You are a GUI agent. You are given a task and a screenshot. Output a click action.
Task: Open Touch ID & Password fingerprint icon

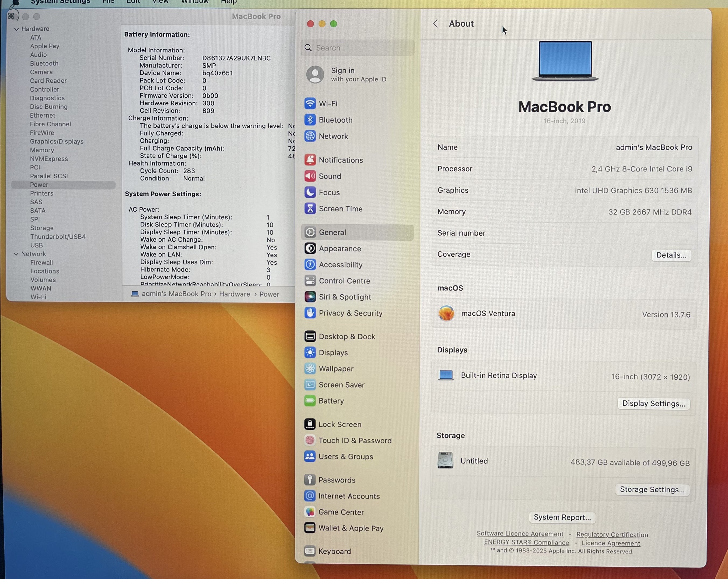point(310,440)
